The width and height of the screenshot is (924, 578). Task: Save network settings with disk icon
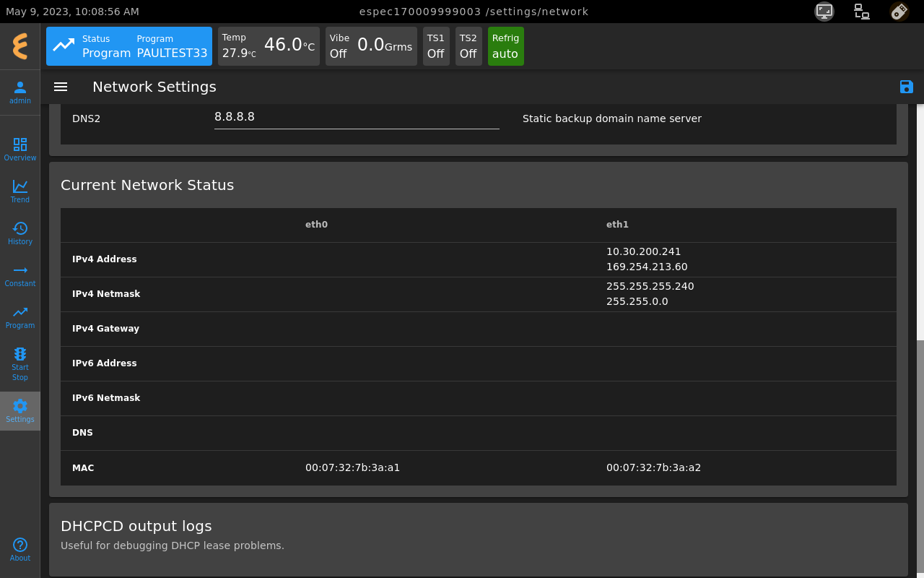(x=907, y=87)
